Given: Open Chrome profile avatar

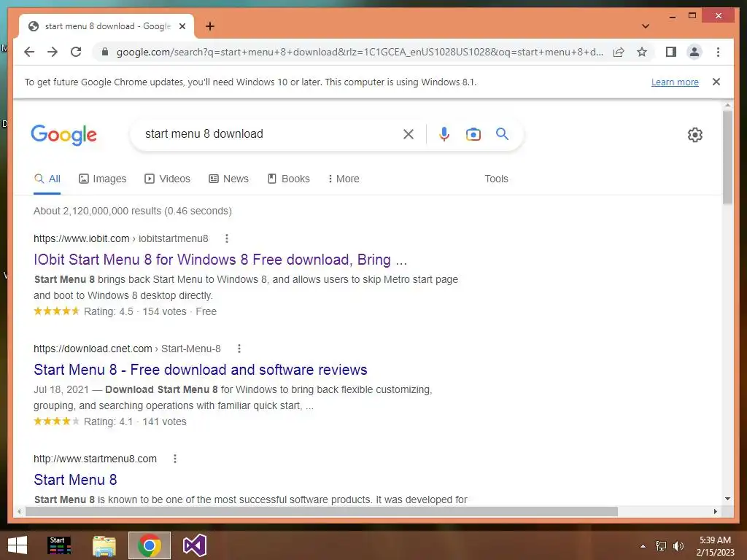Looking at the screenshot, I should (x=694, y=52).
